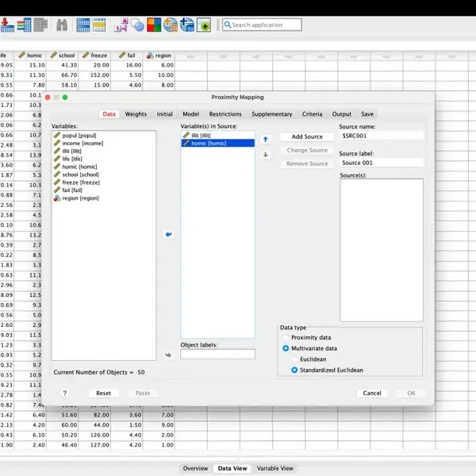The image size is (476, 476).
Task: Select Proximity data radio button
Action: coord(286,337)
